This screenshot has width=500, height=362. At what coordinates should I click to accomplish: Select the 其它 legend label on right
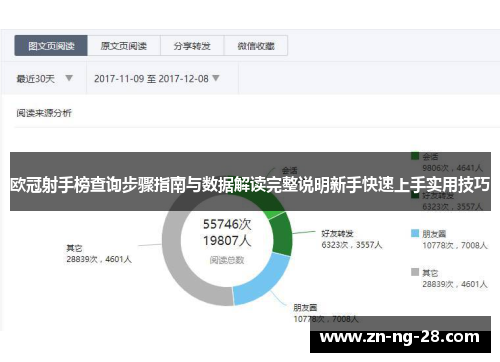pyautogui.click(x=430, y=273)
